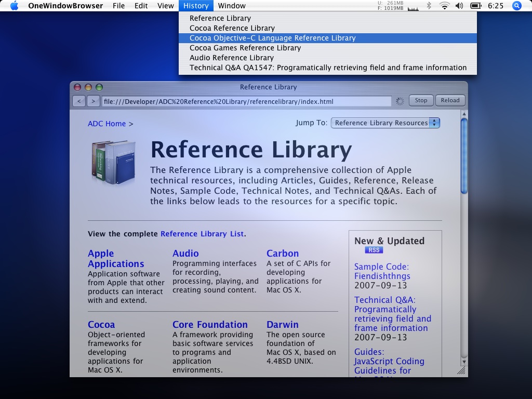The width and height of the screenshot is (532, 399).
Task: Stop loading the page
Action: [x=421, y=100]
